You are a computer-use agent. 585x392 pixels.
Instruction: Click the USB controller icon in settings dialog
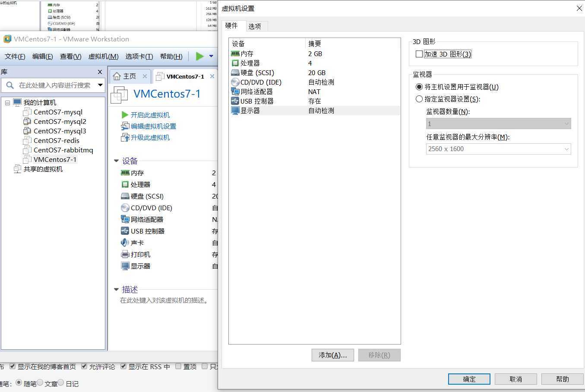(x=235, y=101)
